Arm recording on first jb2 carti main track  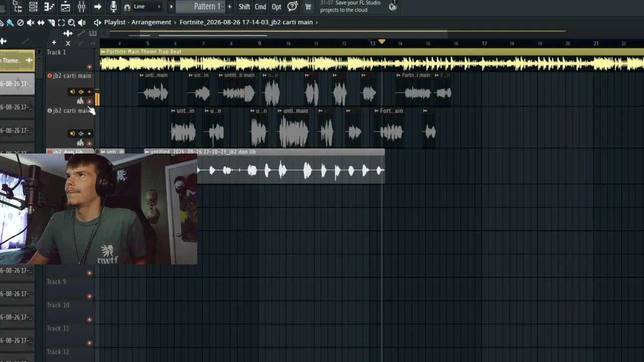(x=89, y=92)
